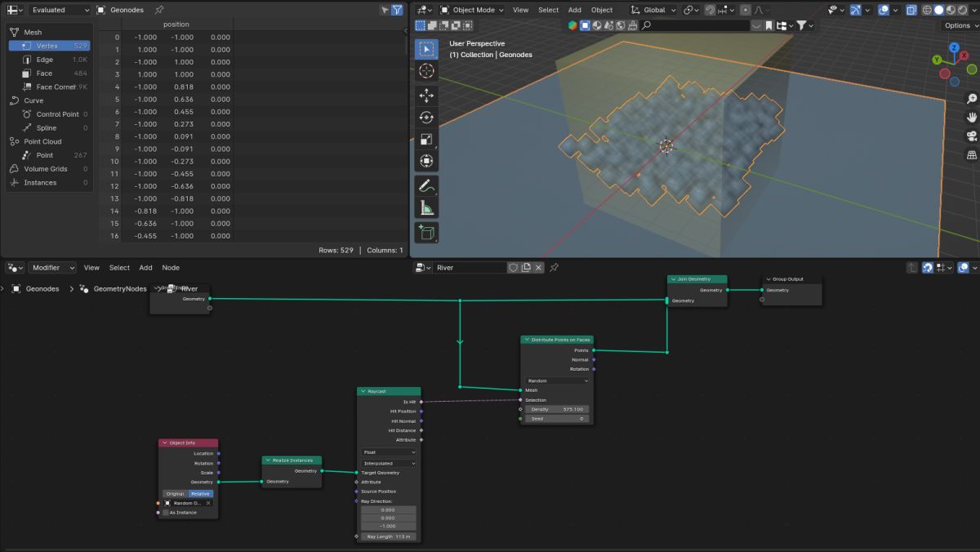Viewport: 980px width, 552px height.
Task: Toggle snapping magnet in viewport header
Action: (710, 10)
